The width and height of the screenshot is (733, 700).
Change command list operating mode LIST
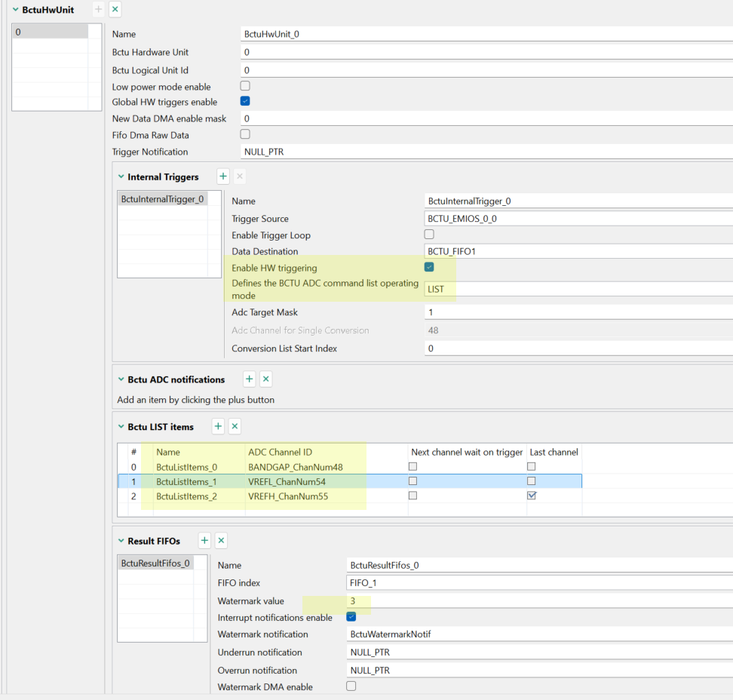578,290
